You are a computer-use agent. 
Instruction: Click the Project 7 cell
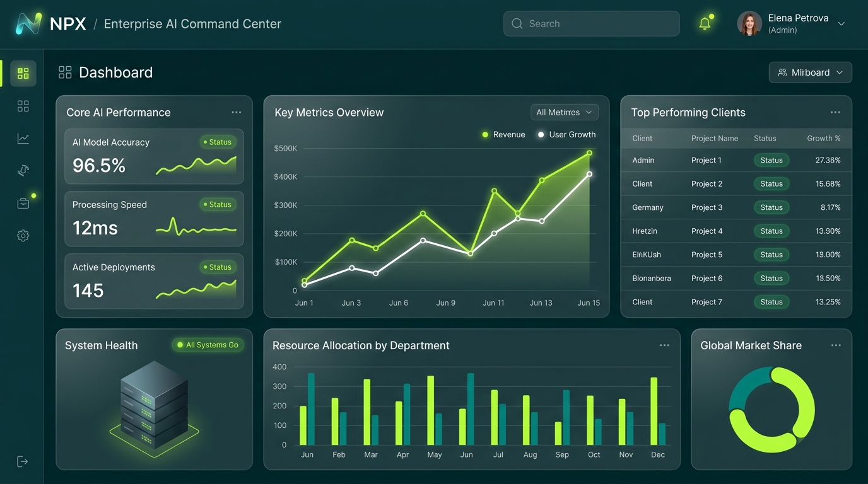pos(707,302)
